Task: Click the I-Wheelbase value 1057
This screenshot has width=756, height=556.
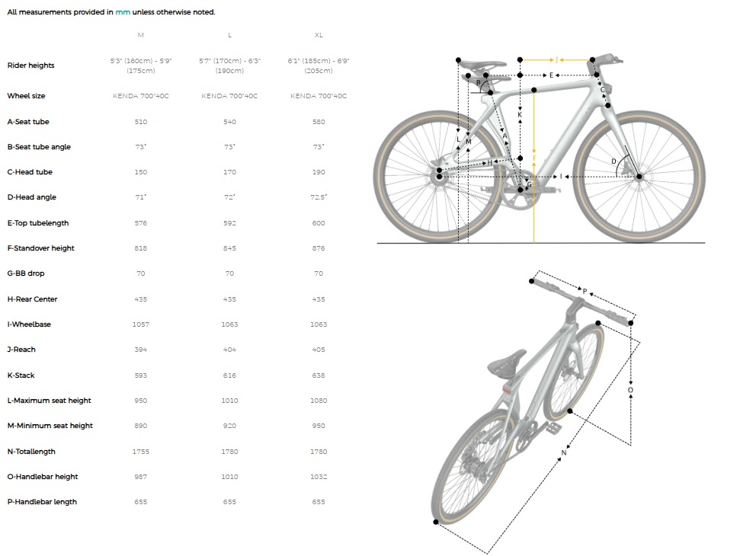Action: [141, 324]
